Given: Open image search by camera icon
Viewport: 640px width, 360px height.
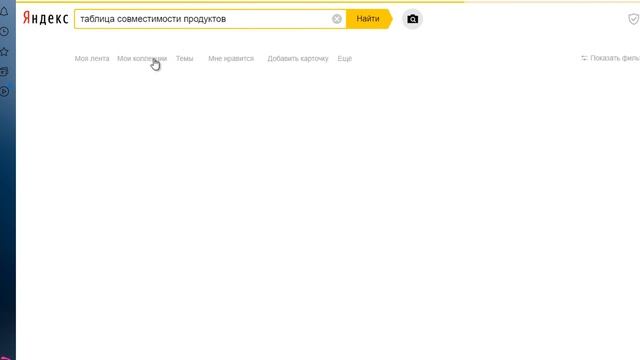Looking at the screenshot, I should point(412,19).
